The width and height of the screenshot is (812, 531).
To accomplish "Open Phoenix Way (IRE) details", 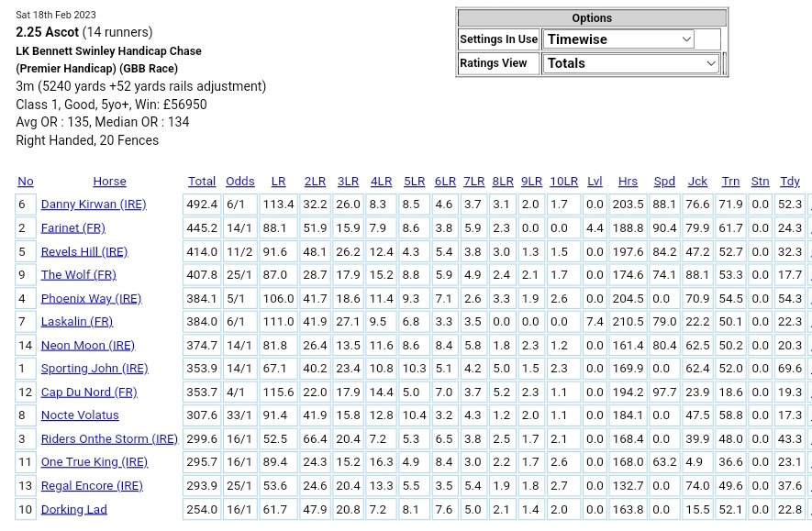I will (x=91, y=298).
